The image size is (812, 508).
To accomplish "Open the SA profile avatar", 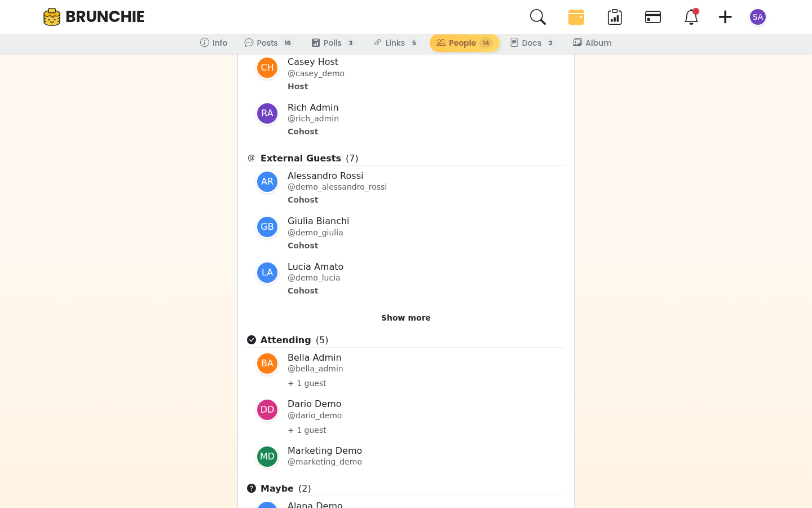I will (758, 17).
